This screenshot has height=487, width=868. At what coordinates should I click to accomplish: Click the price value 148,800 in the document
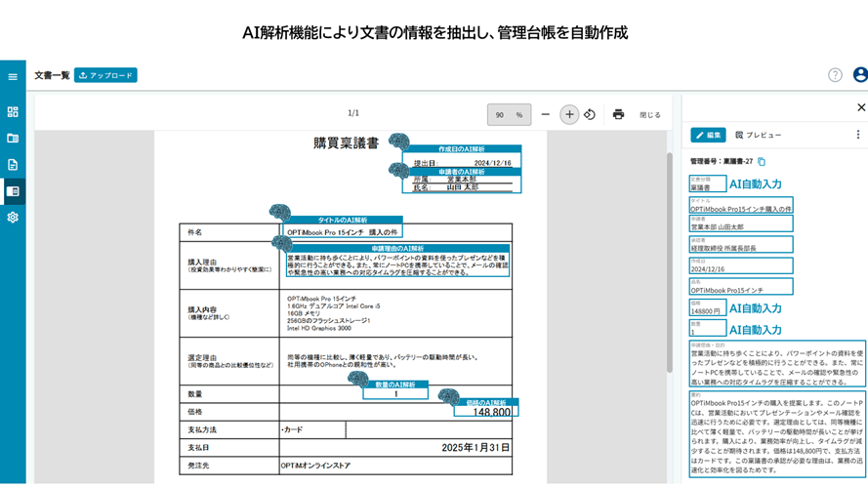coord(491,412)
